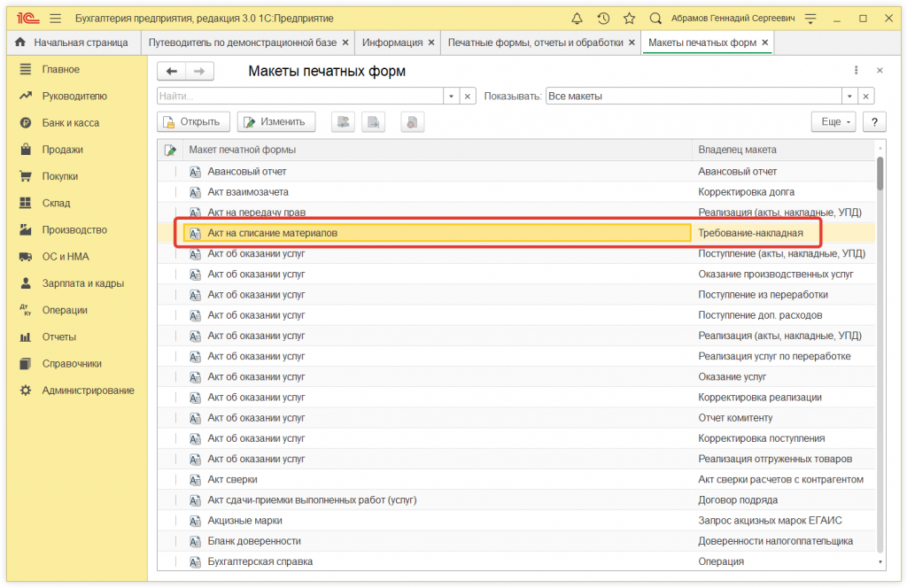Click the Открыть button
Image resolution: width=907 pixels, height=588 pixels.
pyautogui.click(x=194, y=122)
